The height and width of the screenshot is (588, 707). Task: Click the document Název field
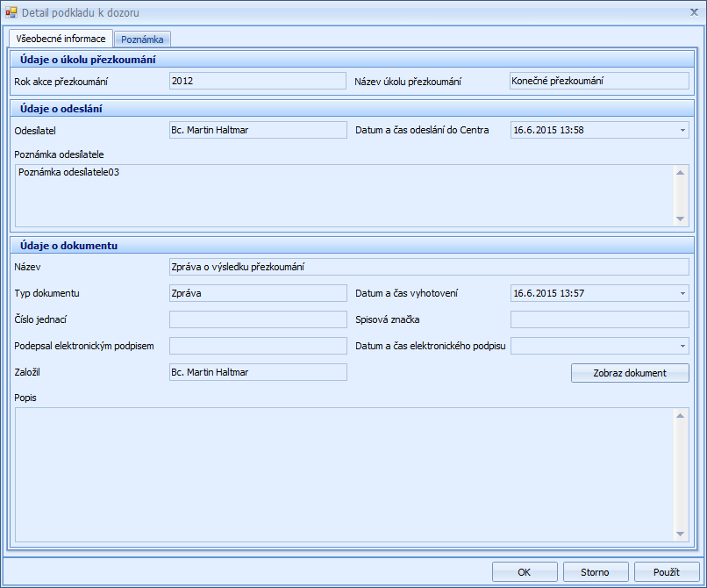(429, 267)
